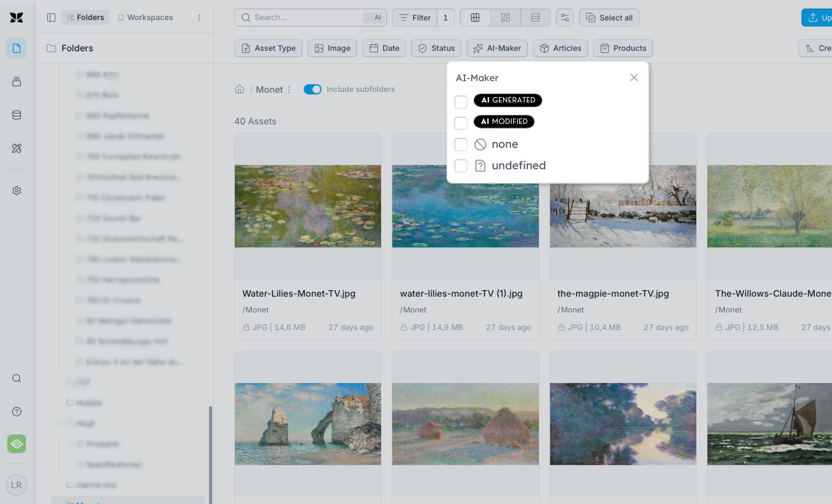This screenshot has height=504, width=832.
Task: Open the sidebar more options menu
Action: pyautogui.click(x=199, y=17)
